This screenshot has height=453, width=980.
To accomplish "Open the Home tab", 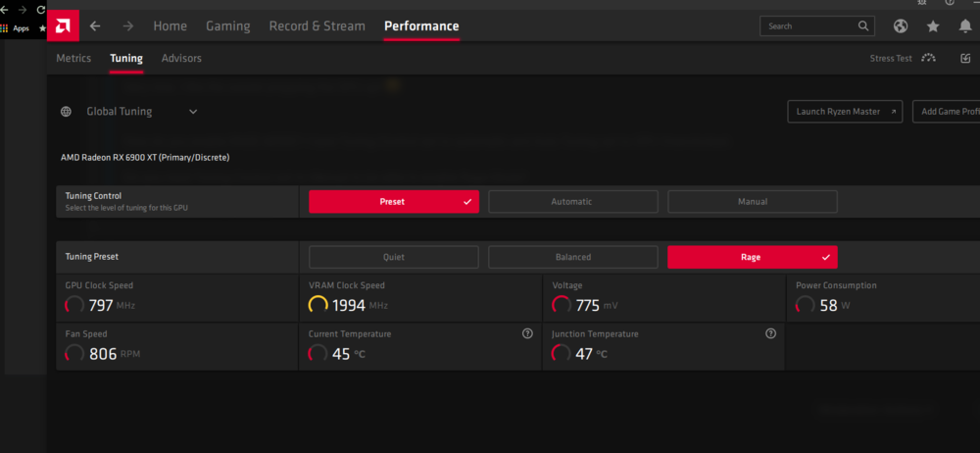I will pyautogui.click(x=170, y=26).
